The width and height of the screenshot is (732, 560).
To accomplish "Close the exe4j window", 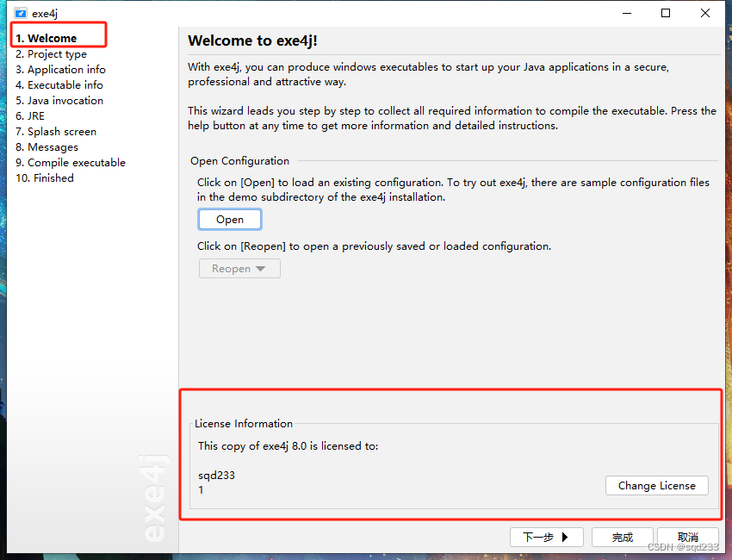I will point(705,13).
